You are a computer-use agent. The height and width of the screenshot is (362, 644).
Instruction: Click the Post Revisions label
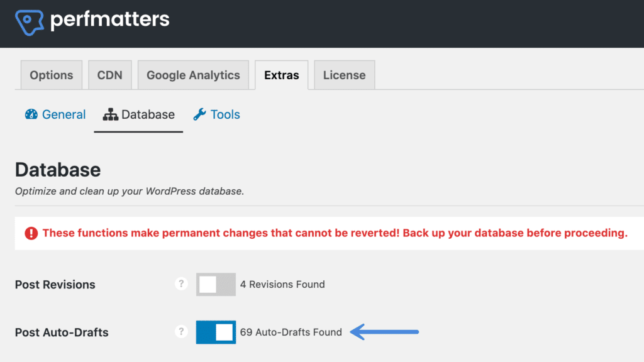55,285
